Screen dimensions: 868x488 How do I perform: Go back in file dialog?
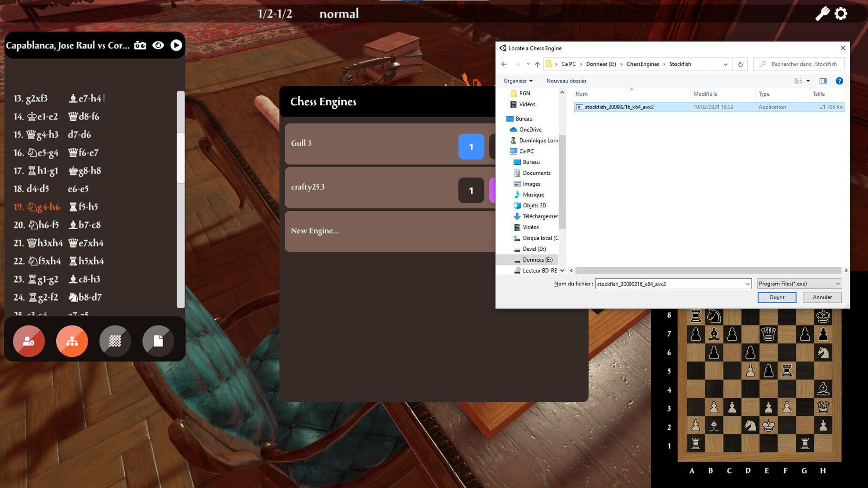(x=504, y=64)
